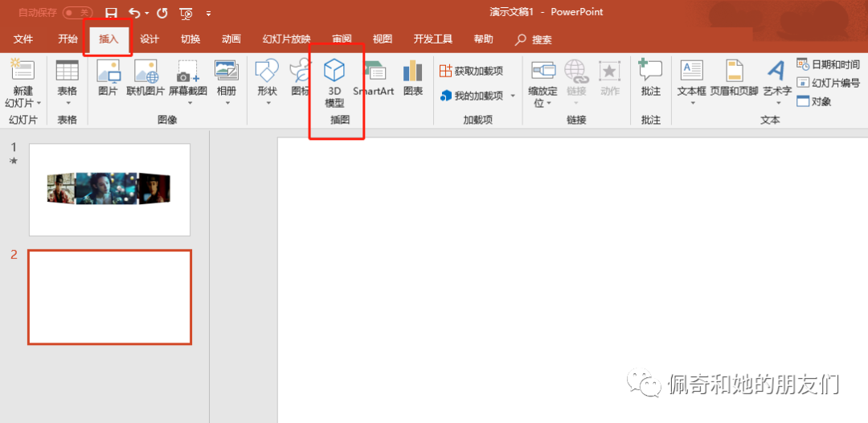The width and height of the screenshot is (868, 423).
Task: Insert a 文本框 text box
Action: 691,70
